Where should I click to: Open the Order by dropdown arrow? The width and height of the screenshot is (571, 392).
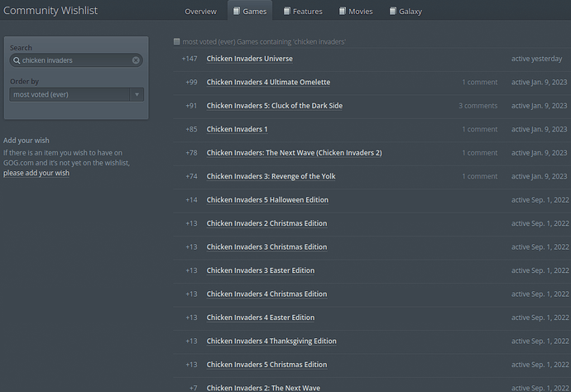pos(137,94)
